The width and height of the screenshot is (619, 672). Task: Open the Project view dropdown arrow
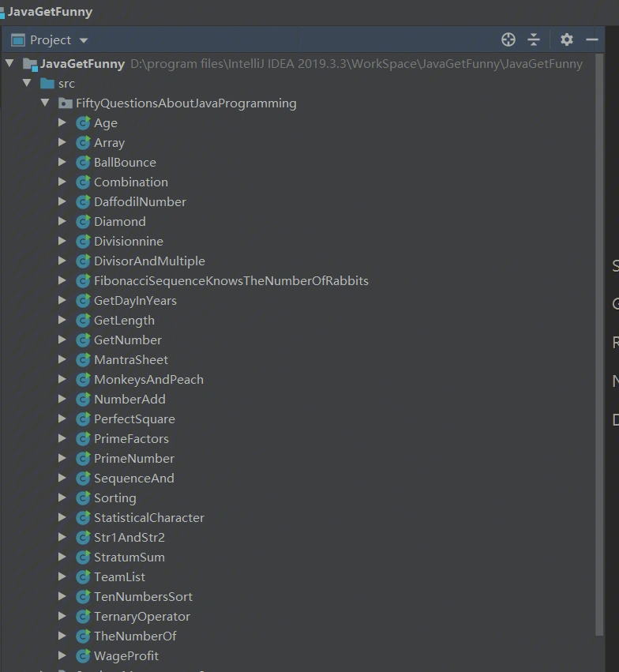[x=84, y=40]
